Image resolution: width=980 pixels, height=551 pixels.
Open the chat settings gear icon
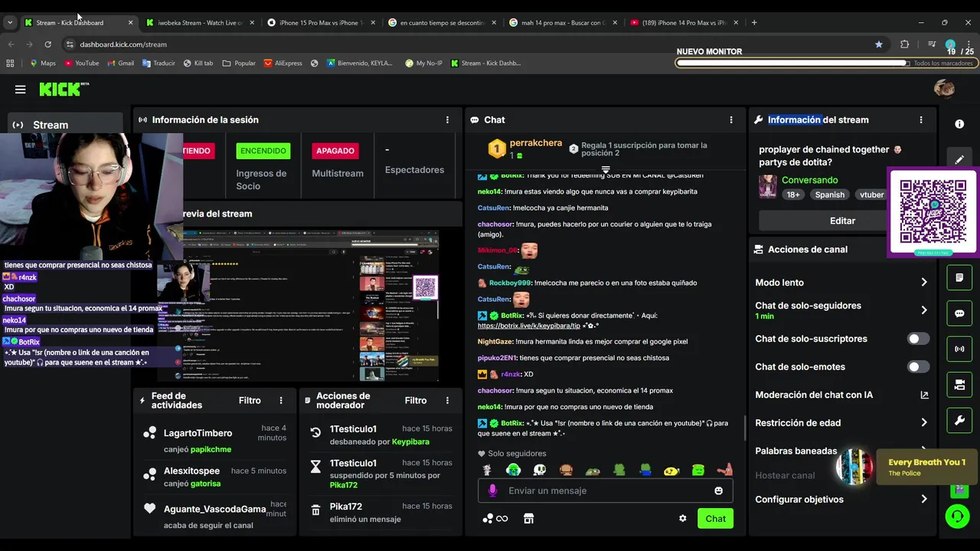tap(682, 518)
